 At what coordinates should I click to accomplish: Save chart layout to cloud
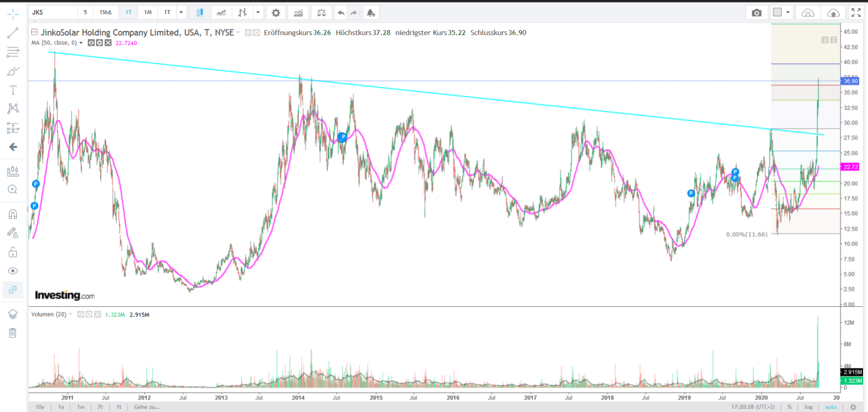833,13
